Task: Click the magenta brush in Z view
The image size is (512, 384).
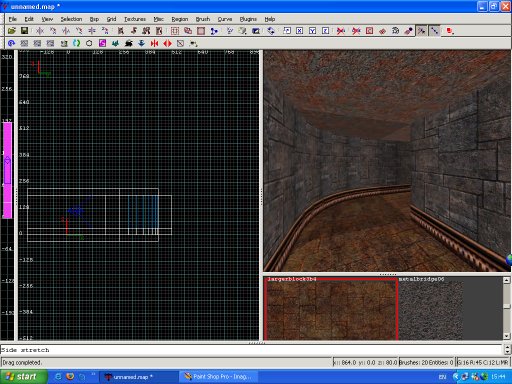Action: point(8,170)
